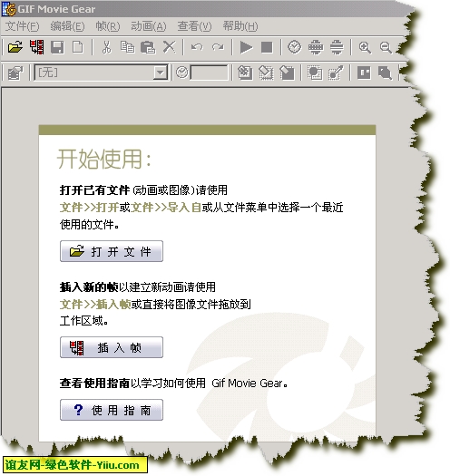Click the Paste clipboard icon

point(148,47)
